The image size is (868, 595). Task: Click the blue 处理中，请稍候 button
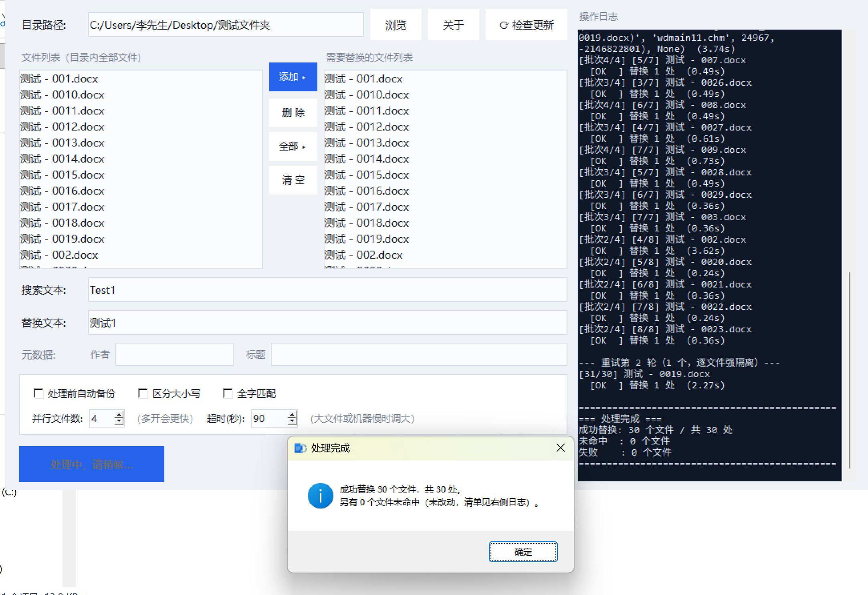(x=92, y=464)
